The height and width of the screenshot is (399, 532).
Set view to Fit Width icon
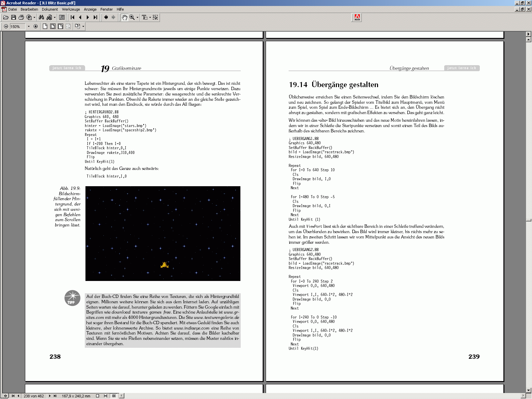point(60,26)
